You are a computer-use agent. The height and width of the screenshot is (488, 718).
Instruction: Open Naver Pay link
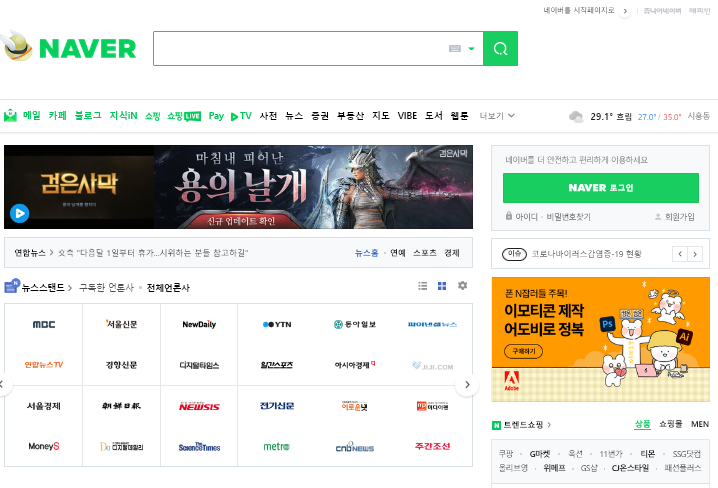[x=216, y=116]
